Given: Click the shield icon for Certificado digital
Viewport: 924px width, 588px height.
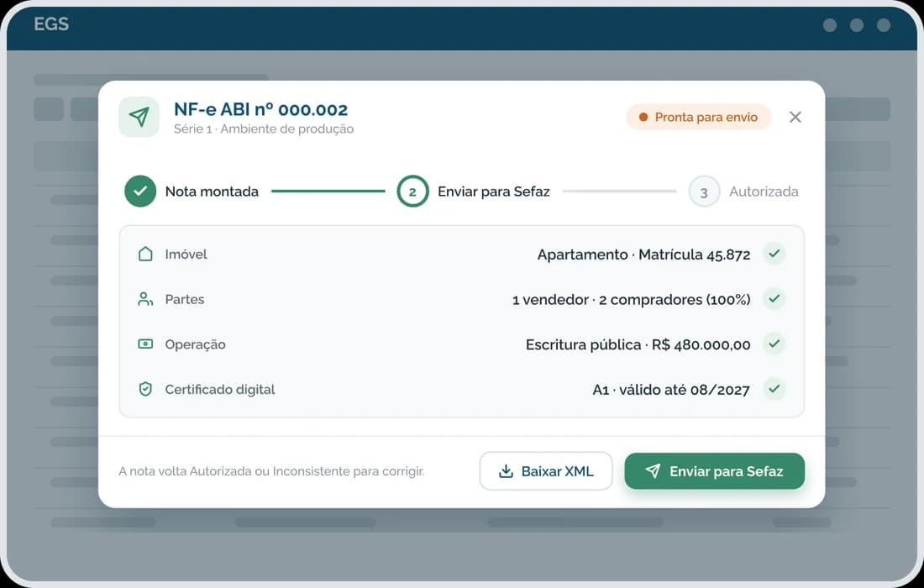Looking at the screenshot, I should [x=145, y=390].
